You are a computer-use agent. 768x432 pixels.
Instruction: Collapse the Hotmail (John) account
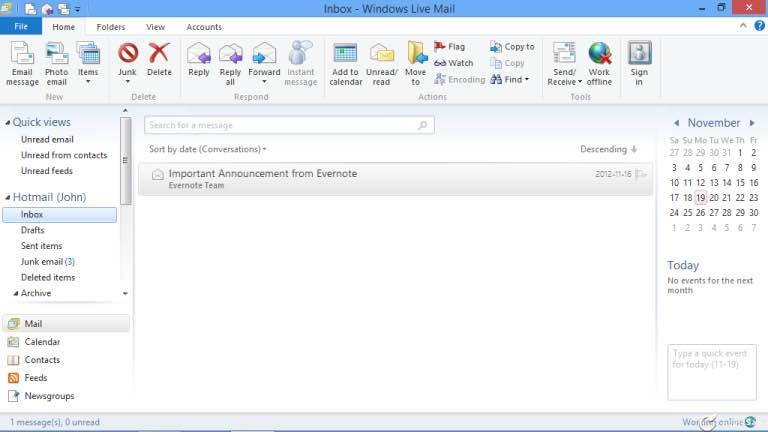8,197
